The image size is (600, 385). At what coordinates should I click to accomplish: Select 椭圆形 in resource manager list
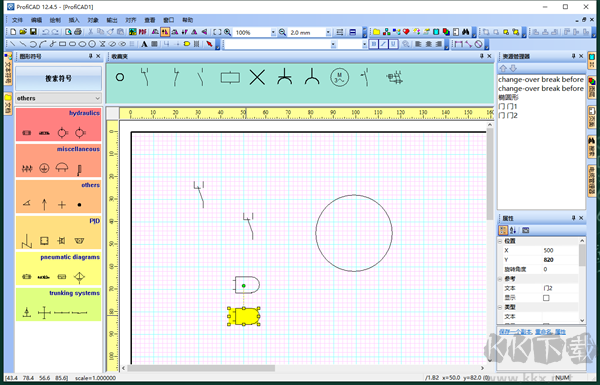click(x=508, y=97)
